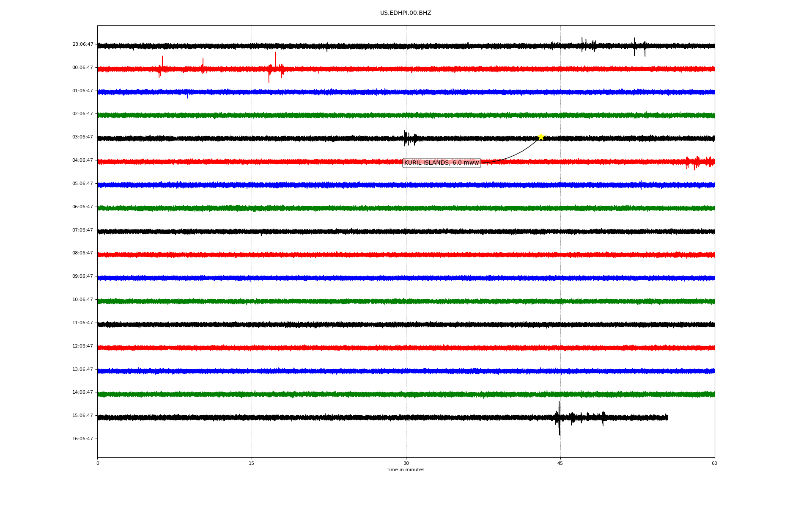Click the 07:06:47 time label

(83, 230)
